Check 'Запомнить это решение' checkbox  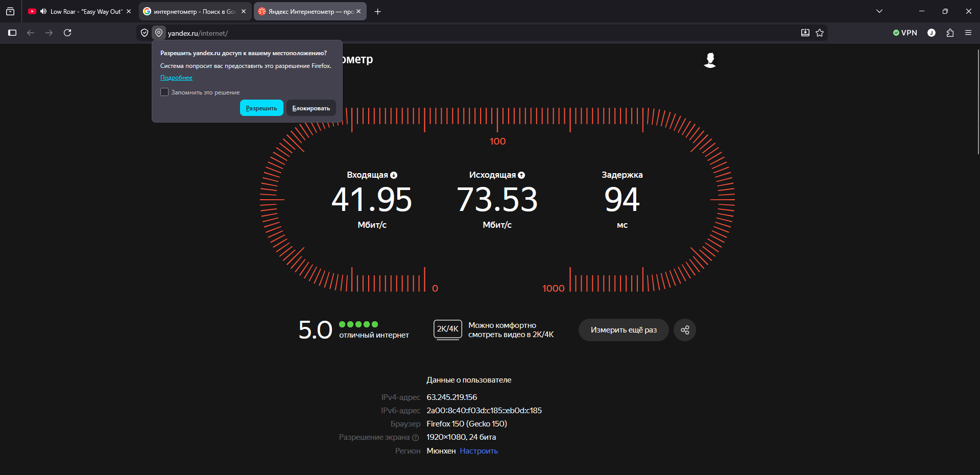(164, 92)
